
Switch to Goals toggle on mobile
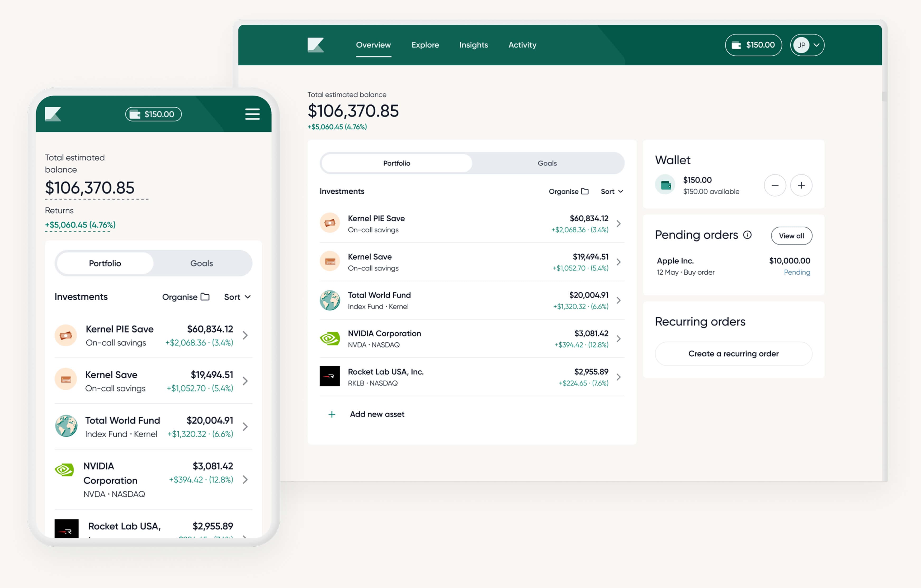(202, 264)
